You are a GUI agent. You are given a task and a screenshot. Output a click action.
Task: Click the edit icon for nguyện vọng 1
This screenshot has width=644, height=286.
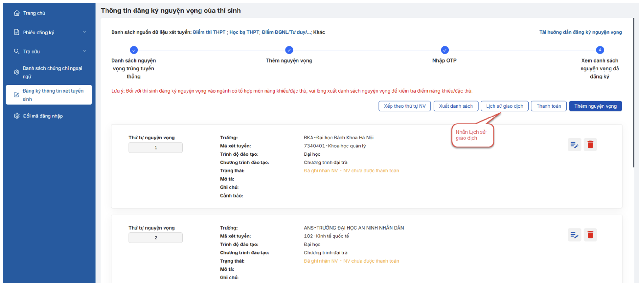[x=574, y=145]
